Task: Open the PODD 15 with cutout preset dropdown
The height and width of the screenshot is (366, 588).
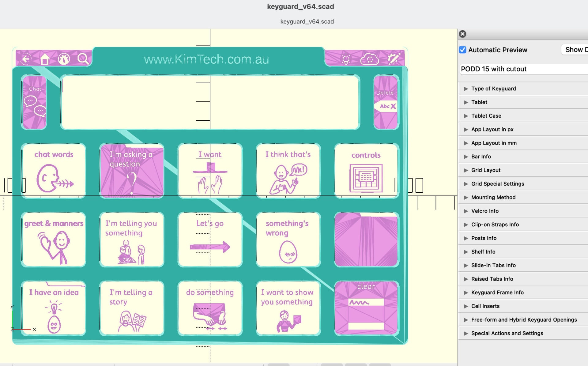Action: click(x=523, y=69)
